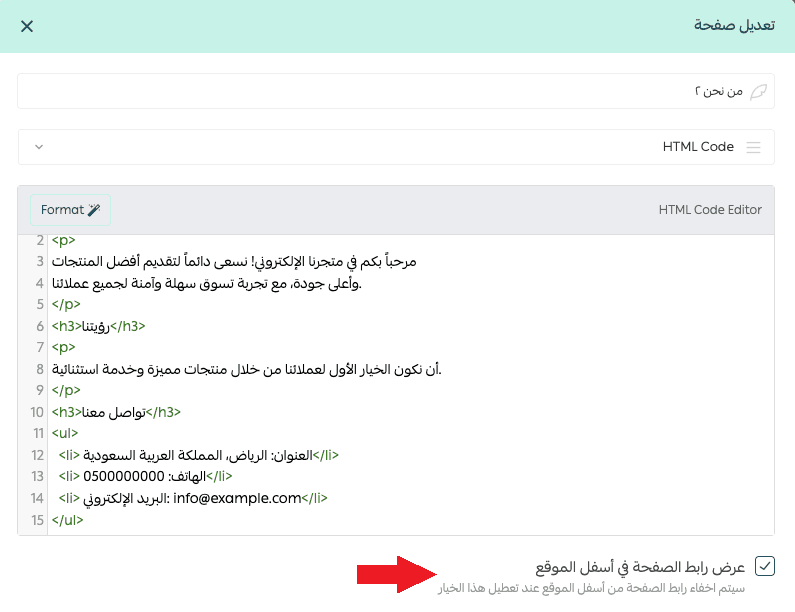The height and width of the screenshot is (612, 795).
Task: Uncheck the show page link in footer checkbox
Action: tap(765, 567)
